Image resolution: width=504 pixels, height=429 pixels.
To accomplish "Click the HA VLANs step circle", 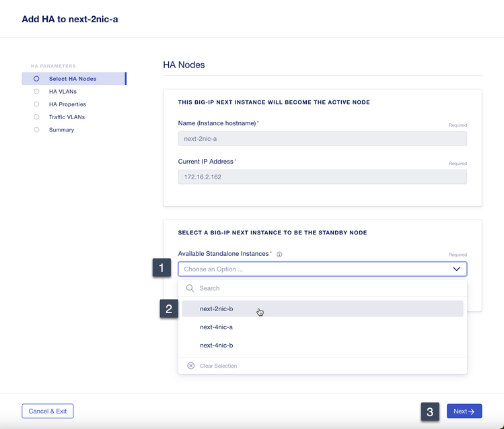I will click(x=36, y=92).
